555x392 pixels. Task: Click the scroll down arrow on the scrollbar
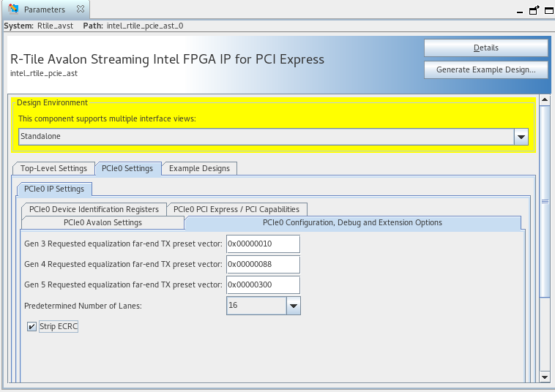coord(544,377)
